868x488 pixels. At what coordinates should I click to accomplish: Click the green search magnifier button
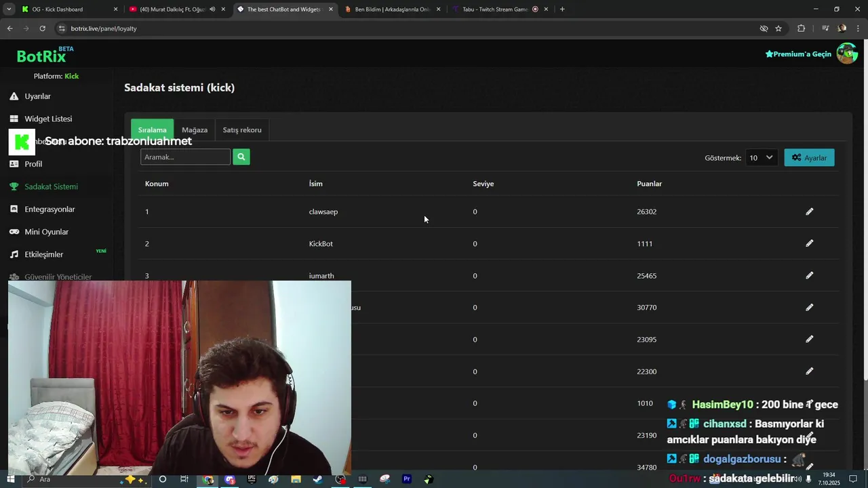click(x=241, y=157)
